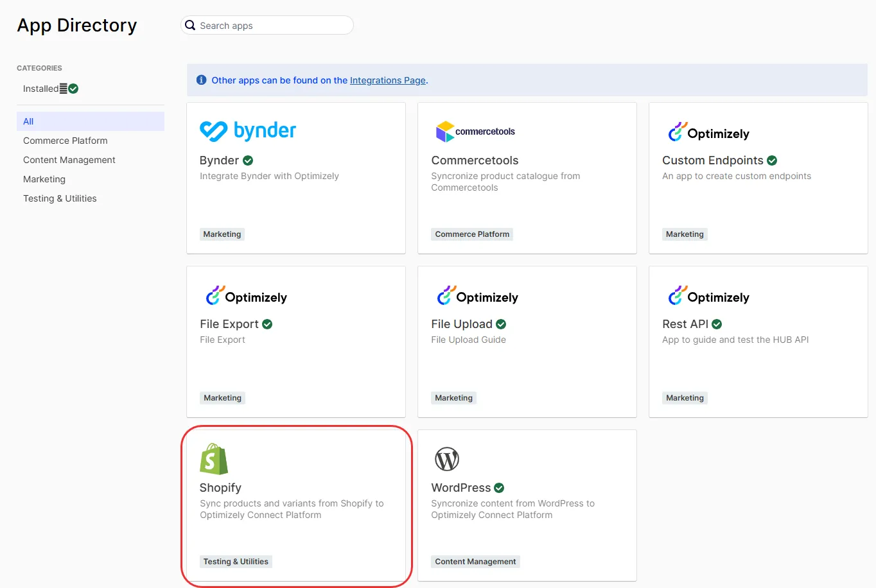876x588 pixels.
Task: Open the Integrations Page link
Action: click(388, 80)
